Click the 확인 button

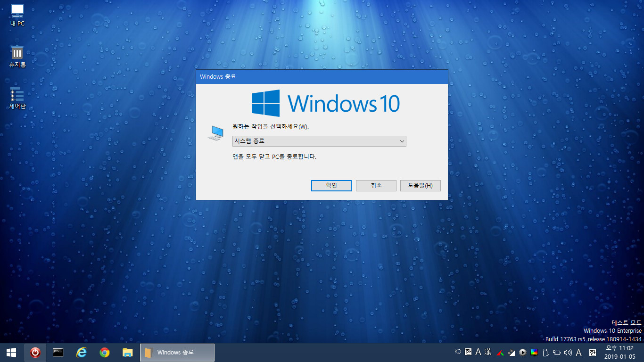point(331,186)
